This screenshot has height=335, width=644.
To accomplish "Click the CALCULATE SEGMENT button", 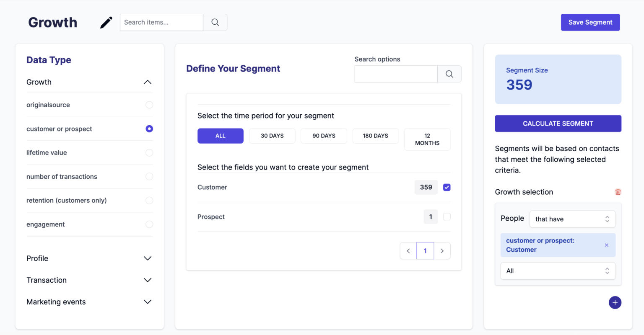I will [x=558, y=124].
